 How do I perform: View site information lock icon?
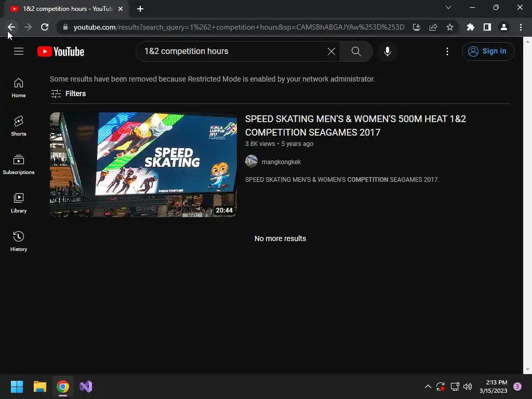(65, 27)
